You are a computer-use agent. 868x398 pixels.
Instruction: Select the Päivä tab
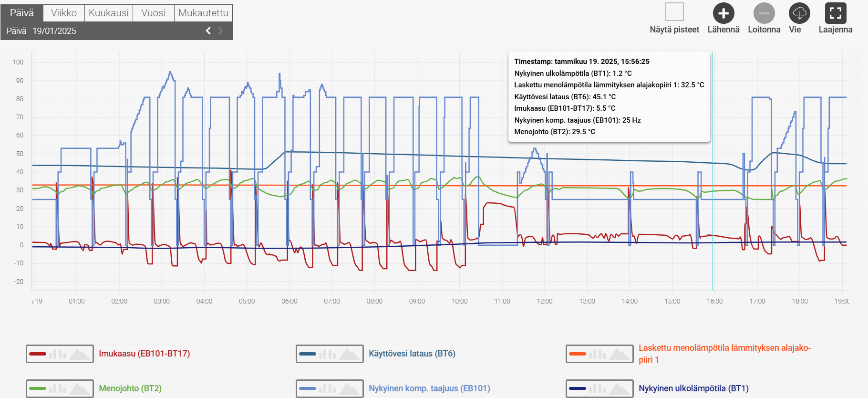[22, 13]
